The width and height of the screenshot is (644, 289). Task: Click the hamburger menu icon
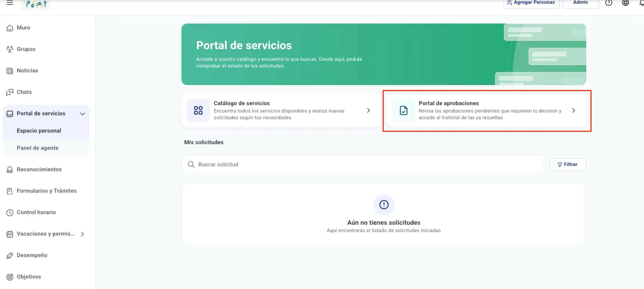(x=10, y=3)
